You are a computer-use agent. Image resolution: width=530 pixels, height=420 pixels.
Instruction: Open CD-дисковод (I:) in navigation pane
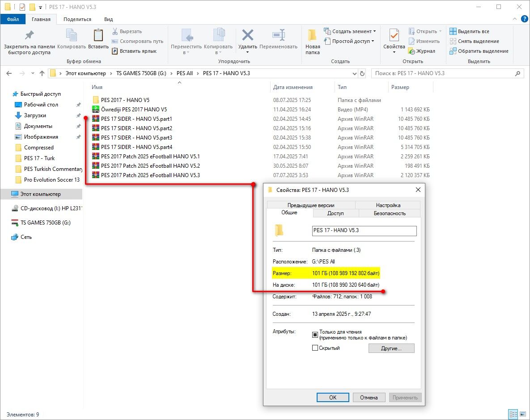click(x=51, y=208)
